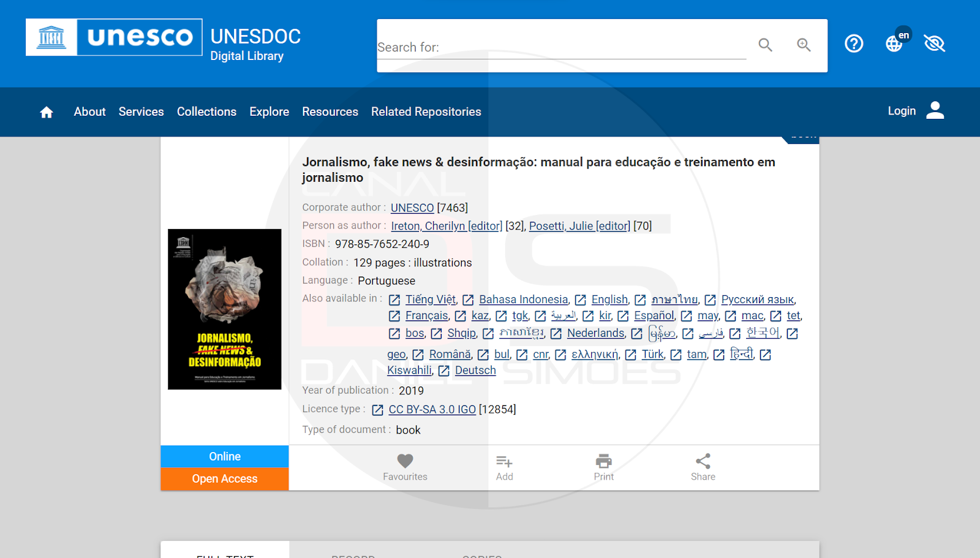Click the book cover thumbnail
980x558 pixels.
(x=225, y=309)
